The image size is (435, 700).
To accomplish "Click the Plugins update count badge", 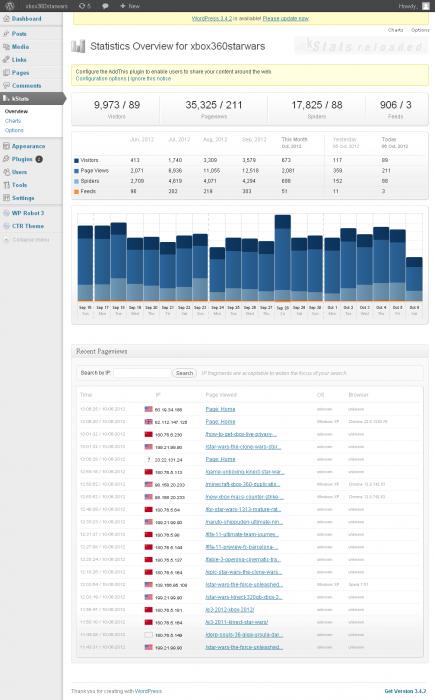I will [x=39, y=159].
